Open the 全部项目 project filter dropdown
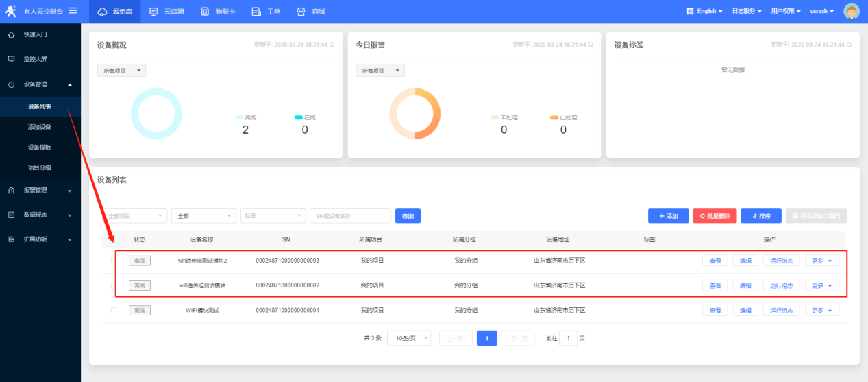The image size is (868, 382). (134, 216)
